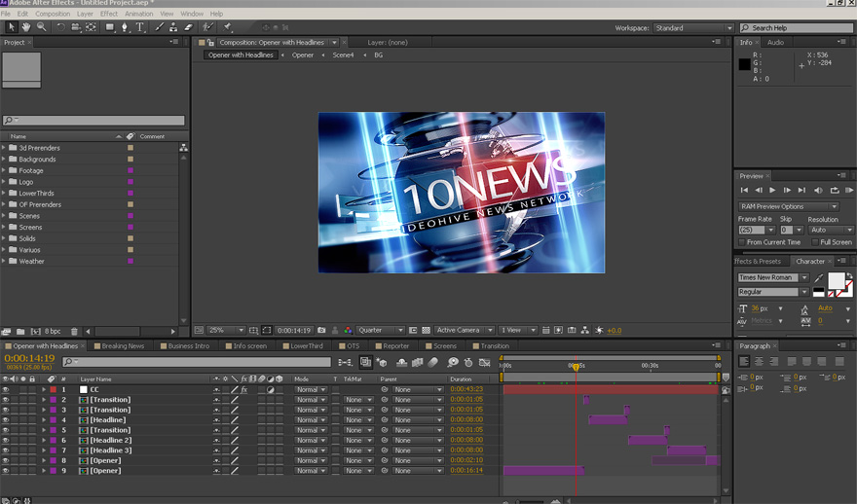Click the viewer timecode 0:00:14:19 button
Image resolution: width=857 pixels, height=504 pixels.
[x=294, y=330]
